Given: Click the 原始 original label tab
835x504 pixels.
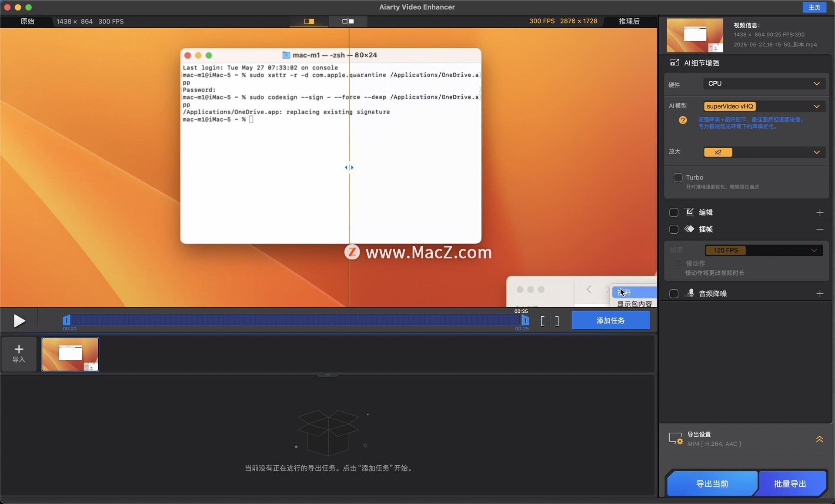Looking at the screenshot, I should click(x=27, y=21).
